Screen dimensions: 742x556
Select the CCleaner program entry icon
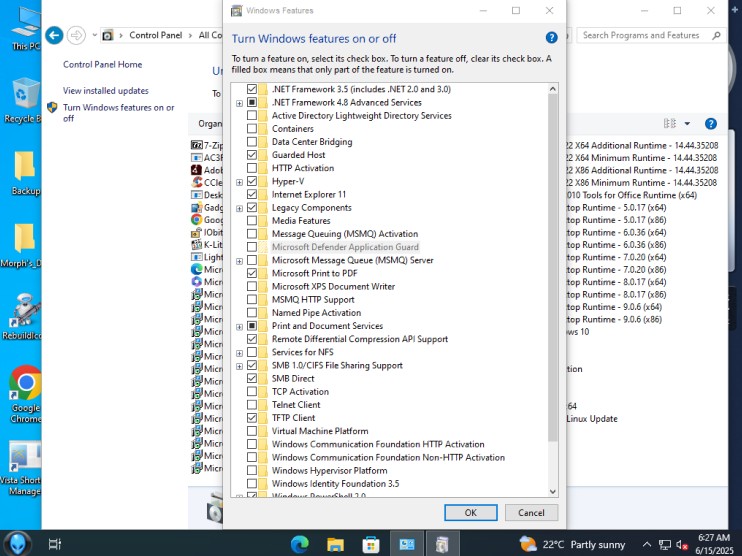click(x=196, y=182)
